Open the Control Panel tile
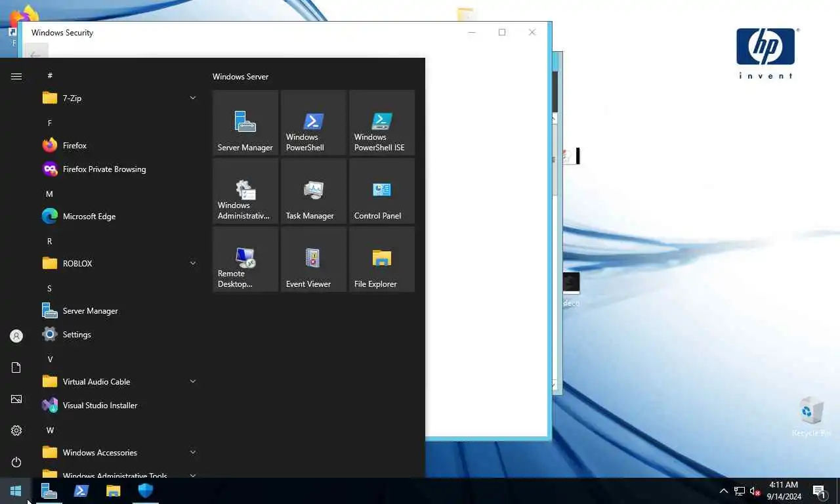The width and height of the screenshot is (840, 504). pos(382,191)
